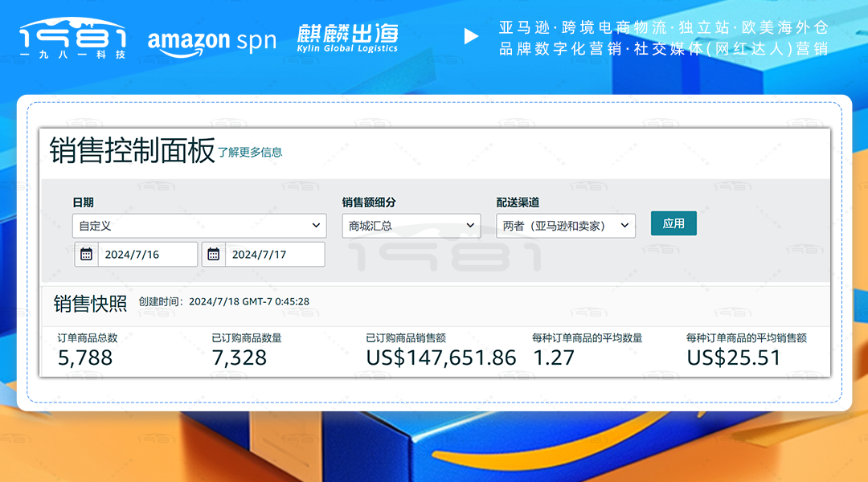Click the 销售额细分 field label
The height and width of the screenshot is (482, 868).
369,202
